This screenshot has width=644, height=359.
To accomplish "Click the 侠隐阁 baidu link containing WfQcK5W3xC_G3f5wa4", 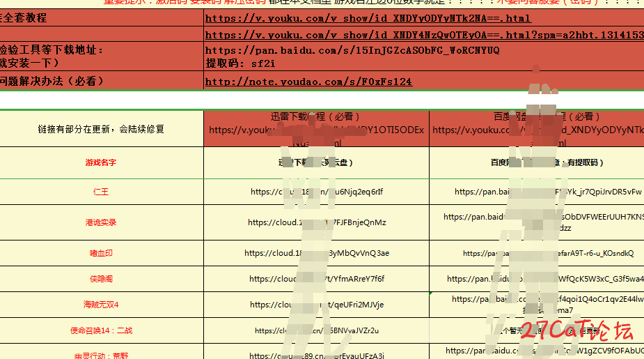I will tap(545, 279).
